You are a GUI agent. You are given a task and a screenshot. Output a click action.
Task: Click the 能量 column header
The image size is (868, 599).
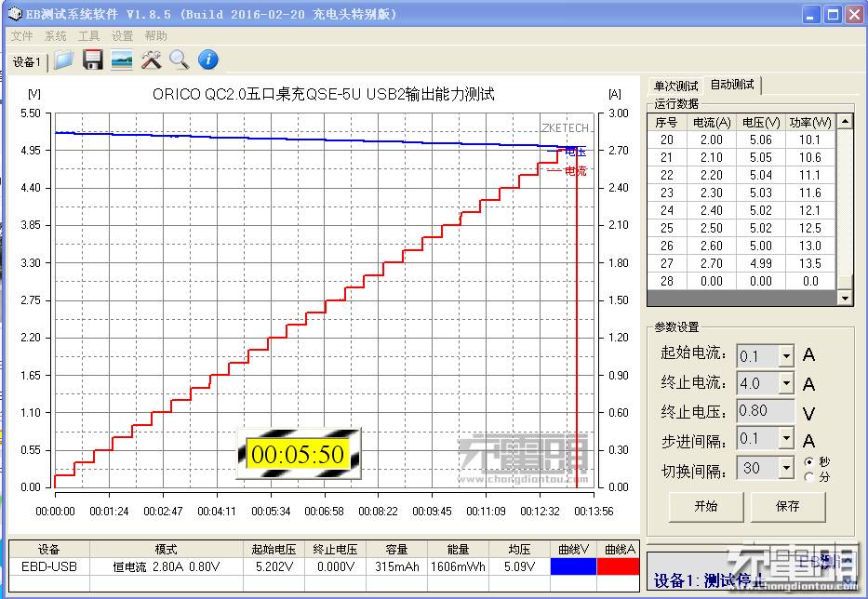tap(458, 549)
